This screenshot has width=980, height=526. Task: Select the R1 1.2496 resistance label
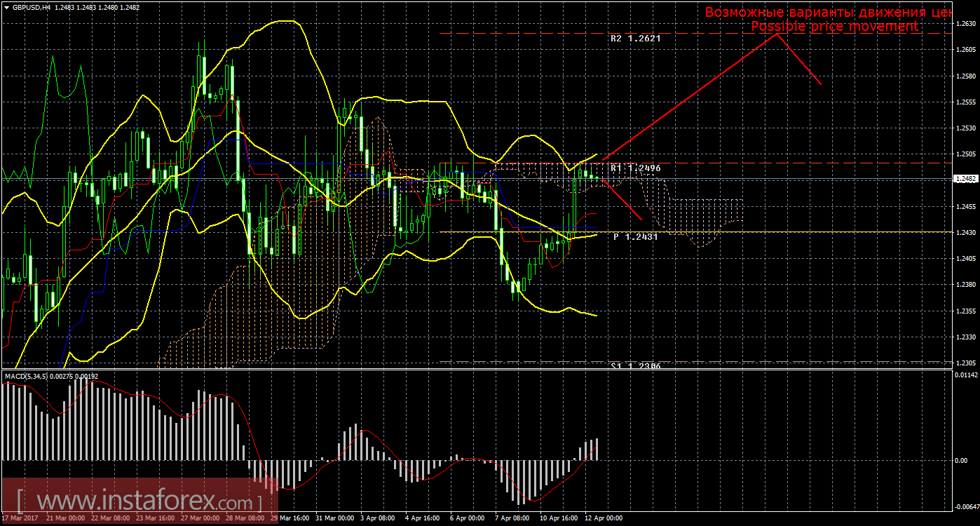click(x=635, y=169)
